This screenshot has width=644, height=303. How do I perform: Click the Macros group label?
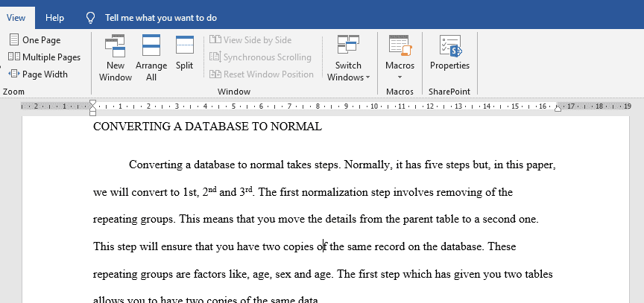(x=400, y=92)
